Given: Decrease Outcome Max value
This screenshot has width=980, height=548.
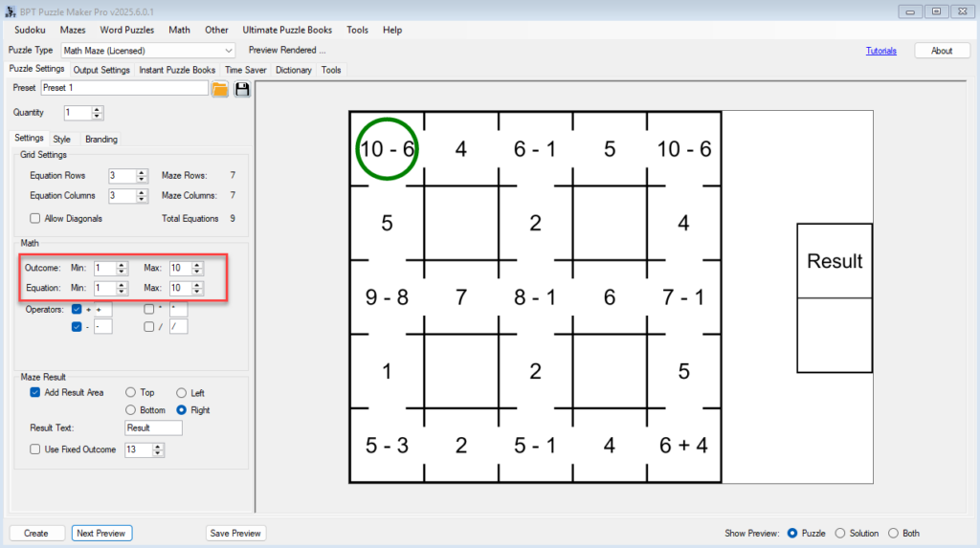Looking at the screenshot, I should pos(197,272).
